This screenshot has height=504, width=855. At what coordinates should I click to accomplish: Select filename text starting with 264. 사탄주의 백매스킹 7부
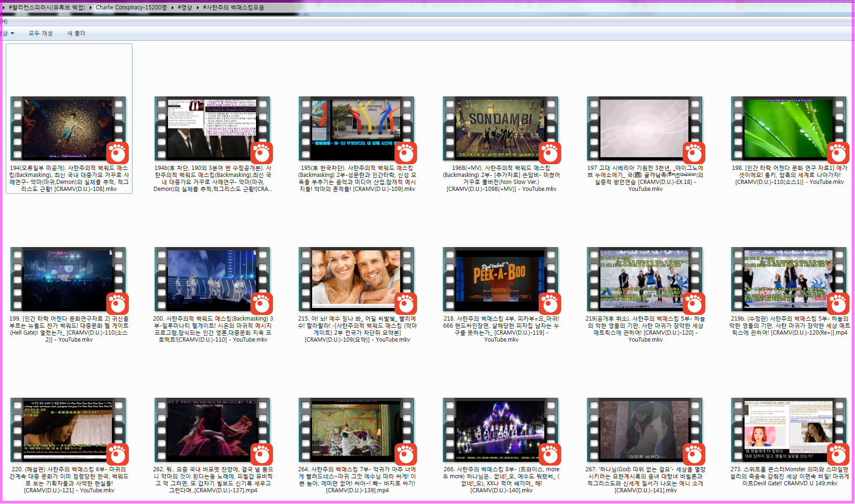tap(357, 480)
